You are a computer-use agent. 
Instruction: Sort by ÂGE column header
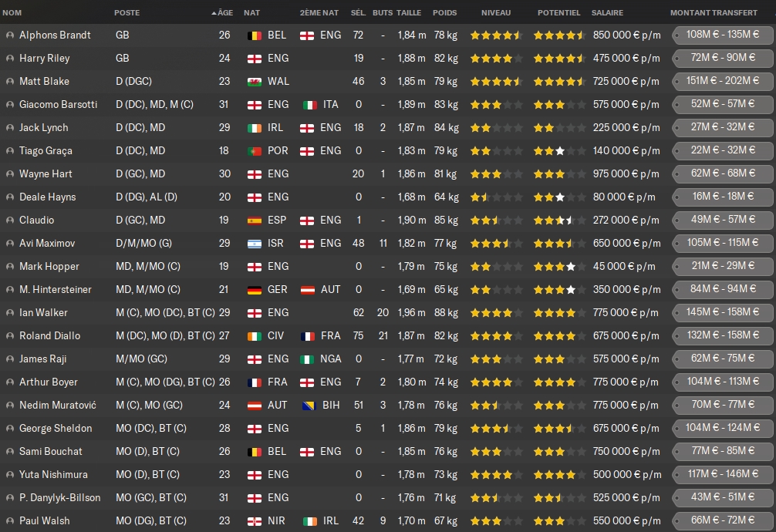click(x=224, y=13)
